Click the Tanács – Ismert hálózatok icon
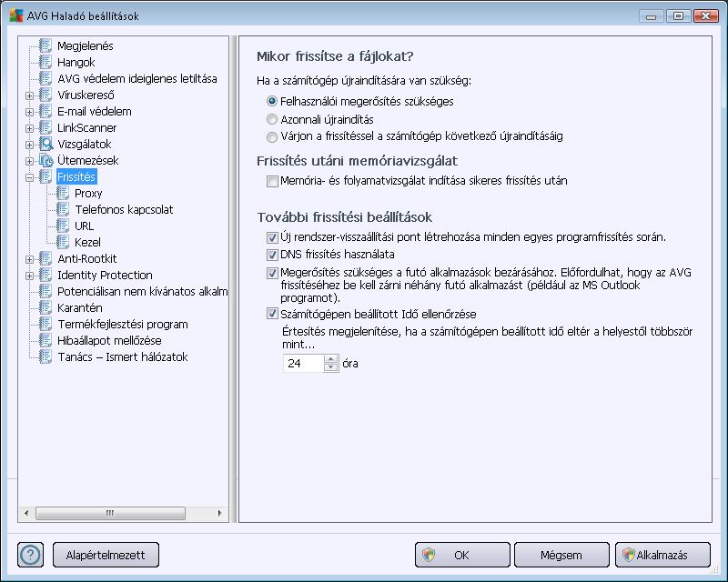Viewport: 728px width, 582px height. [45, 356]
